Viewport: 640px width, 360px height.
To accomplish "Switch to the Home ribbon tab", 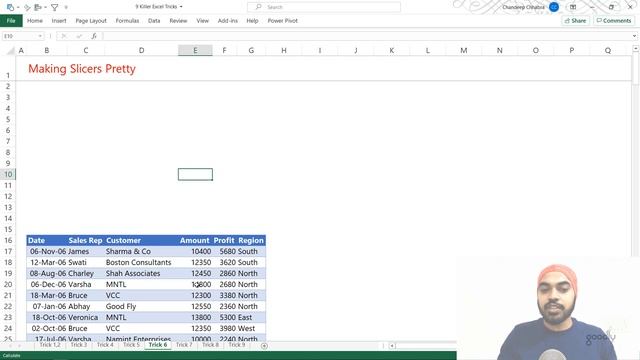I will pyautogui.click(x=35, y=20).
